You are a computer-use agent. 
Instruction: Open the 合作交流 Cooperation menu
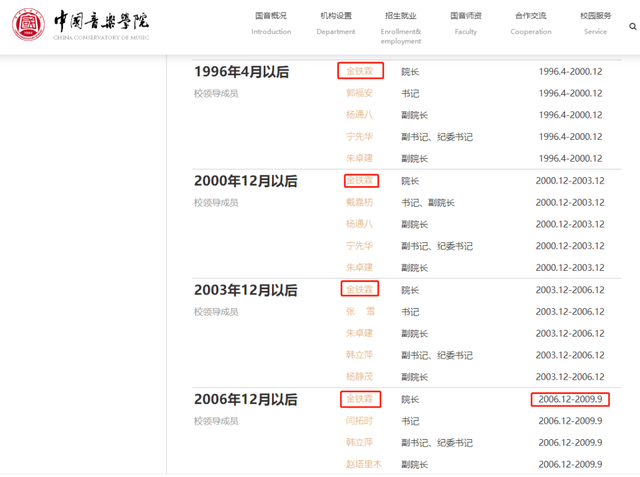click(x=531, y=23)
